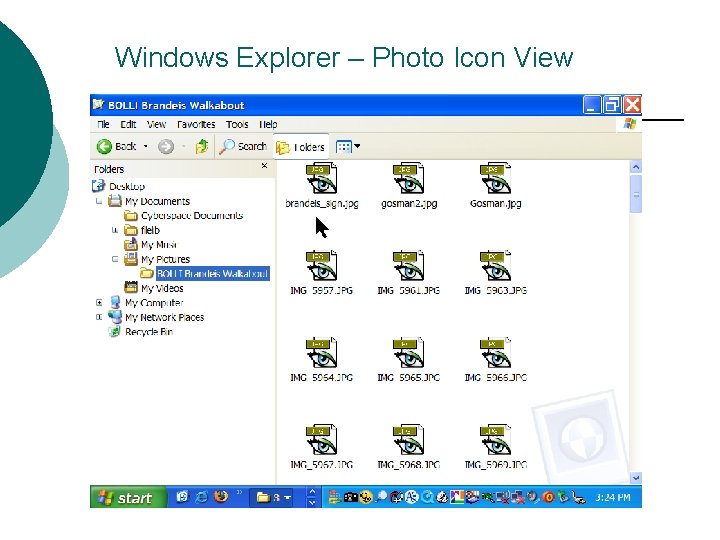Select the IMG_5969.JPG file icon
The image size is (720, 540).
(495, 440)
